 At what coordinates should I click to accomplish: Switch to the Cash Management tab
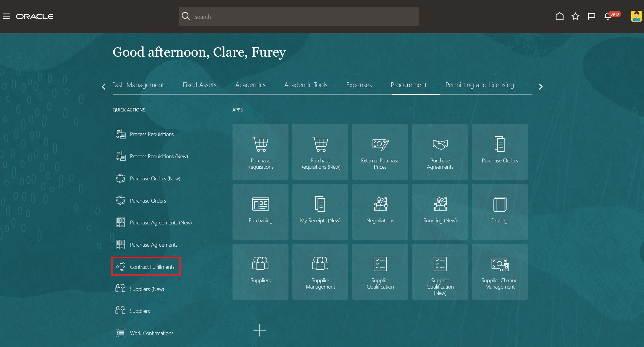(x=138, y=85)
